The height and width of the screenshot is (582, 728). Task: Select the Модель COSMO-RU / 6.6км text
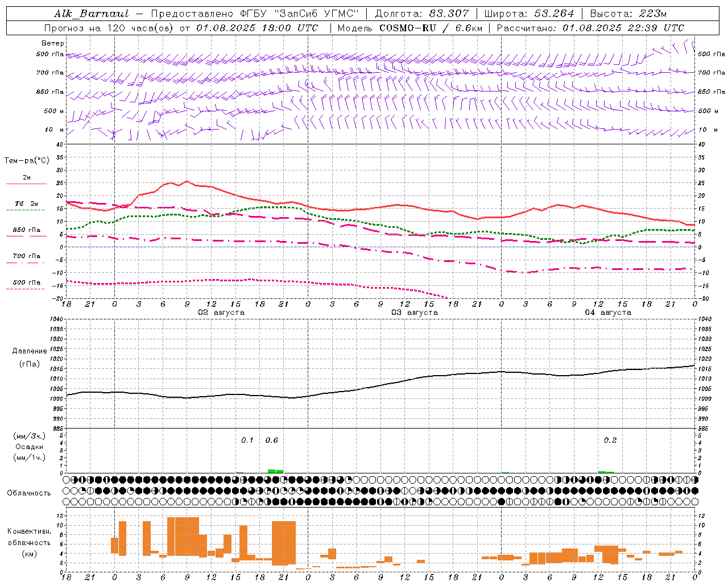410,28
